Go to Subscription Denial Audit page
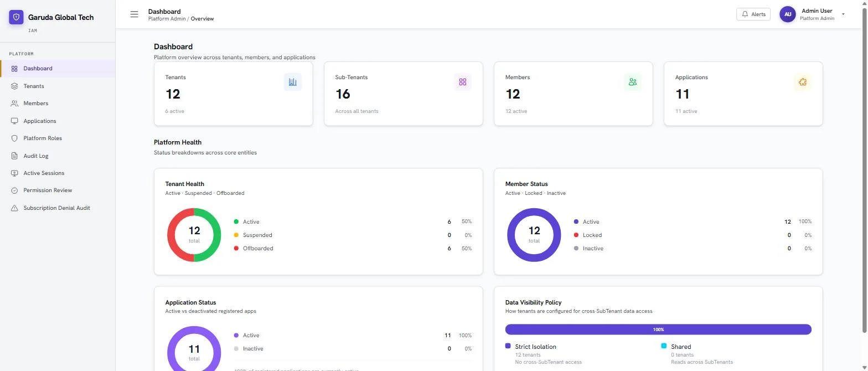The width and height of the screenshot is (868, 371). [x=58, y=208]
